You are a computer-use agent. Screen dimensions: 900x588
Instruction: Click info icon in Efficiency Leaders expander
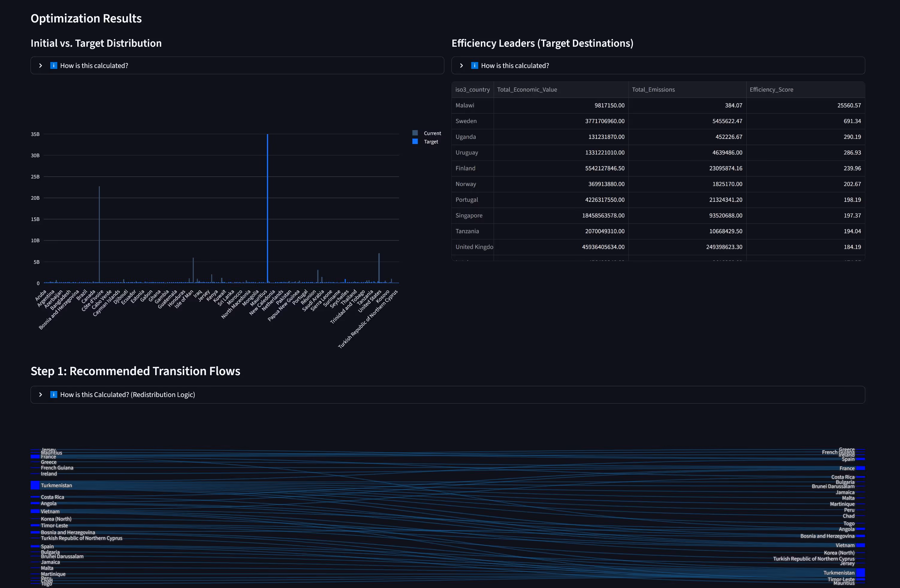(474, 65)
